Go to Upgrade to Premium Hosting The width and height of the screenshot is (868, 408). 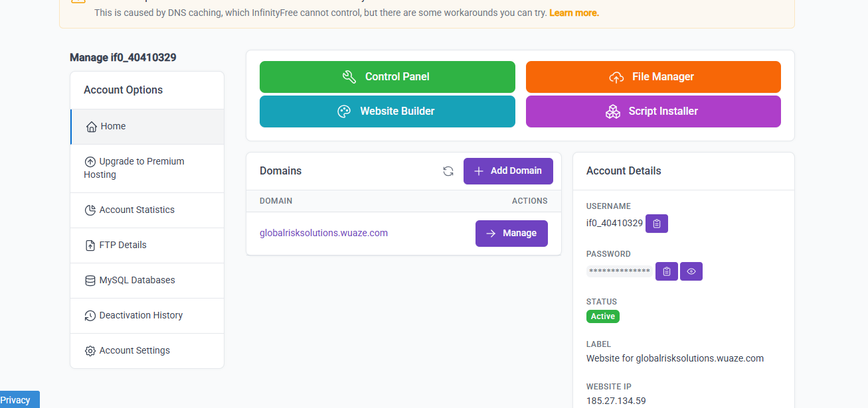click(147, 168)
